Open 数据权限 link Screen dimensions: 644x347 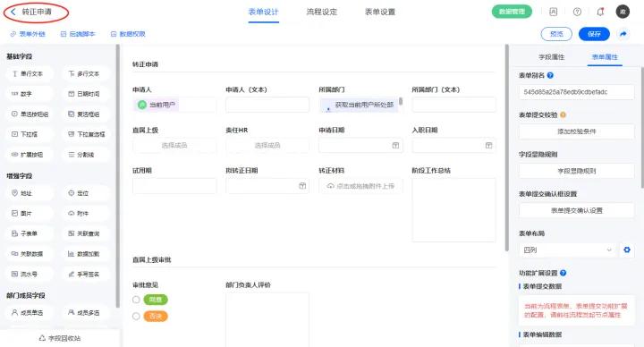point(128,34)
